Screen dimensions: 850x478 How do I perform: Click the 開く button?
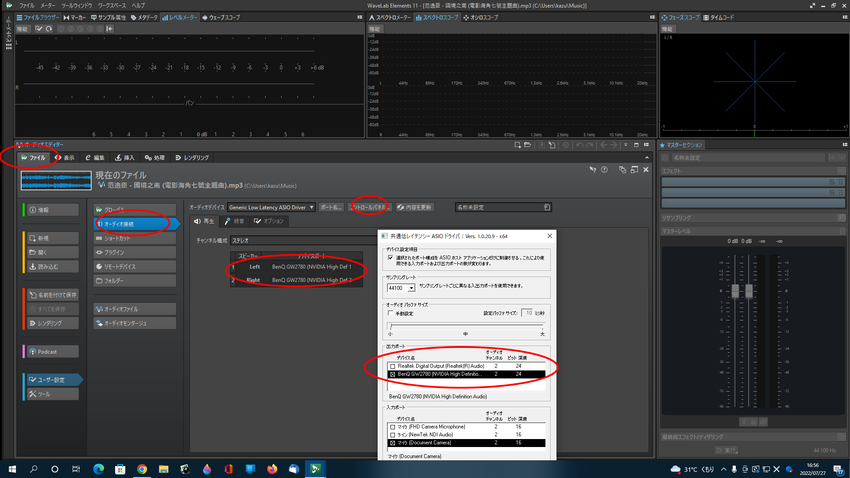52,252
